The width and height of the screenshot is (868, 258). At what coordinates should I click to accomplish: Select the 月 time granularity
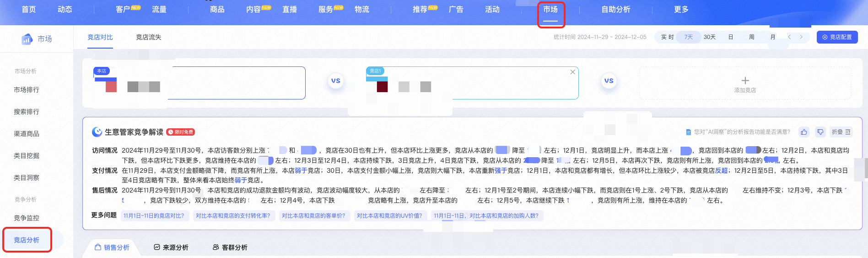tap(772, 37)
